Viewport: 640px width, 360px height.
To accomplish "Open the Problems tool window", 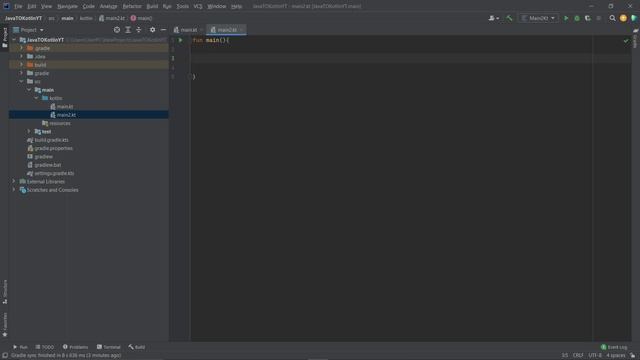I will click(75, 347).
